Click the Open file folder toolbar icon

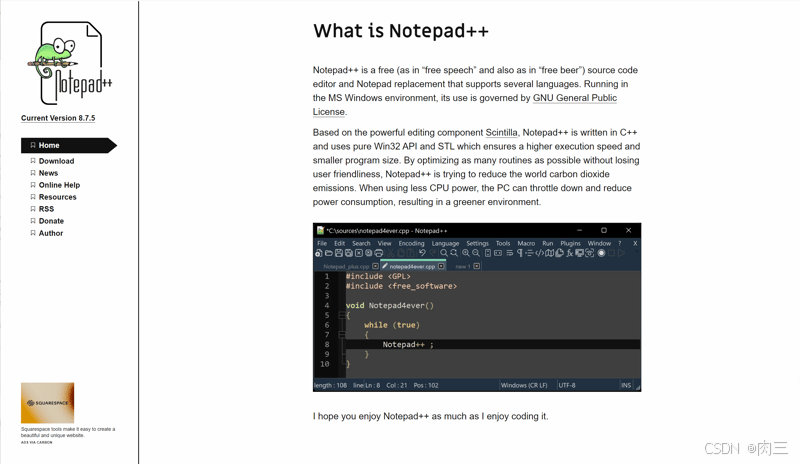pyautogui.click(x=329, y=253)
